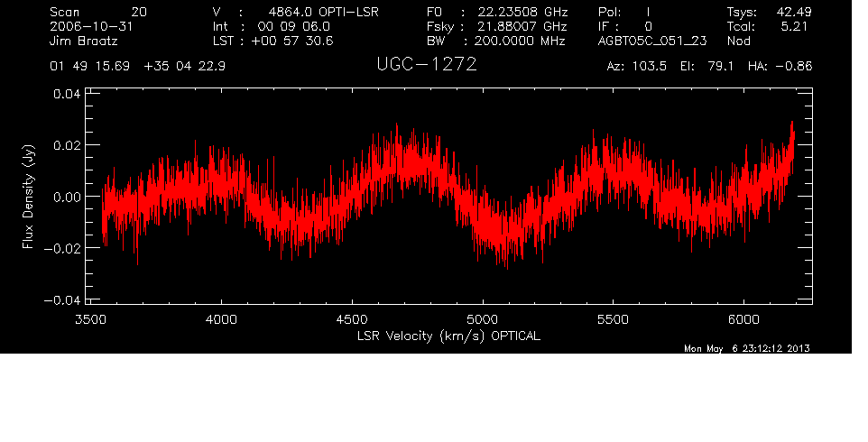868x442 pixels.
Task: Select integration time 00 09 06.0
Action: pyautogui.click(x=293, y=26)
